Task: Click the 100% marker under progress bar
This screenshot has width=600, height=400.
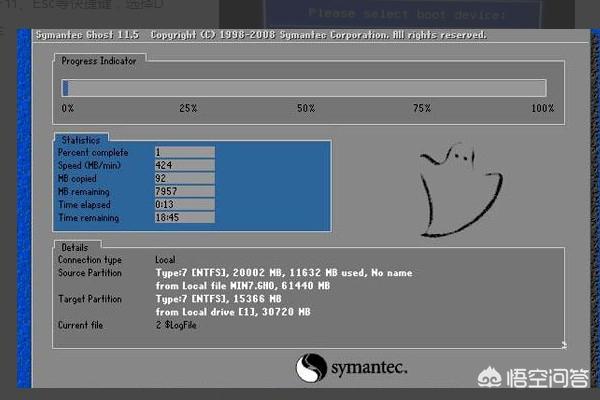Action: point(542,108)
